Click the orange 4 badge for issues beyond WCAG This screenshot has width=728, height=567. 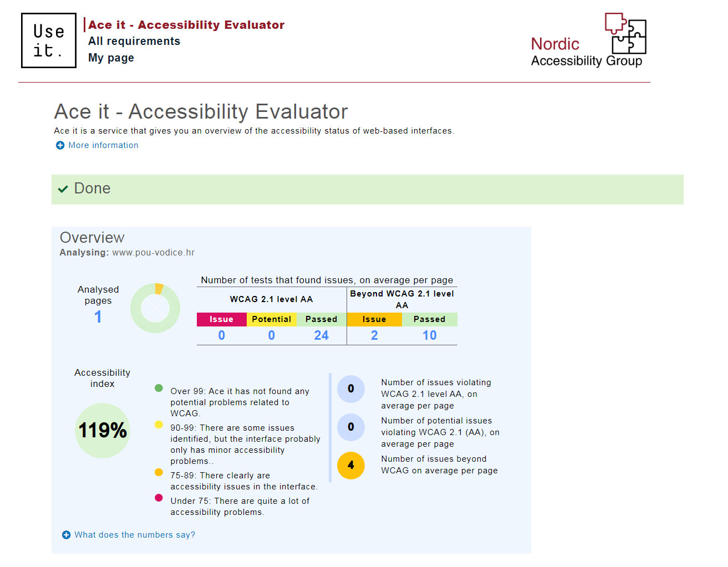click(x=351, y=466)
